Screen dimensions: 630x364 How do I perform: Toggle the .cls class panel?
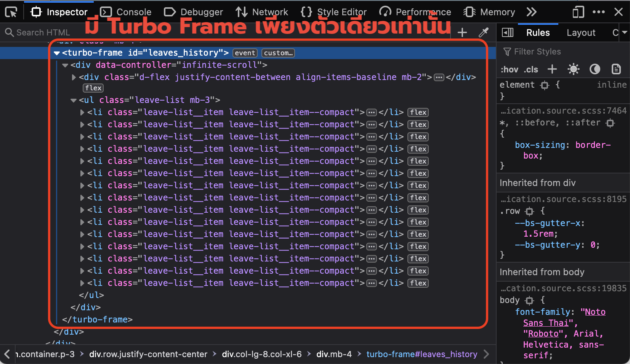pos(531,69)
